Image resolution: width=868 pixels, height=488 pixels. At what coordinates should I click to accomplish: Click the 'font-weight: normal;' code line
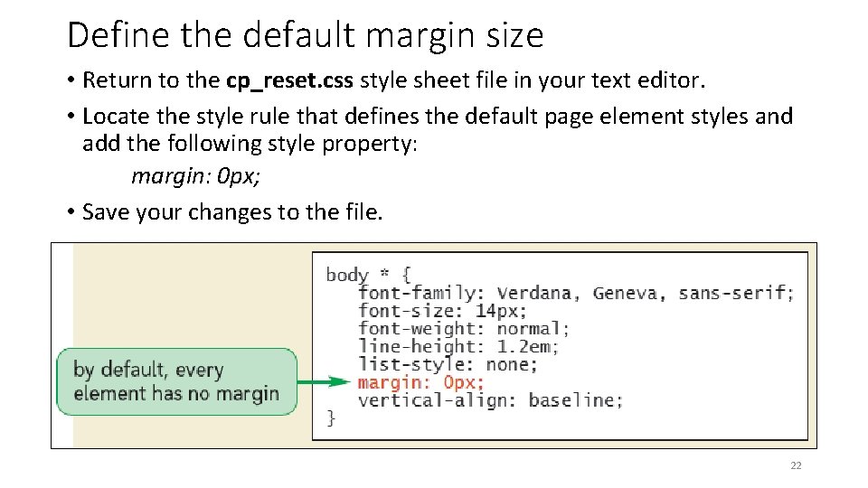tap(464, 329)
